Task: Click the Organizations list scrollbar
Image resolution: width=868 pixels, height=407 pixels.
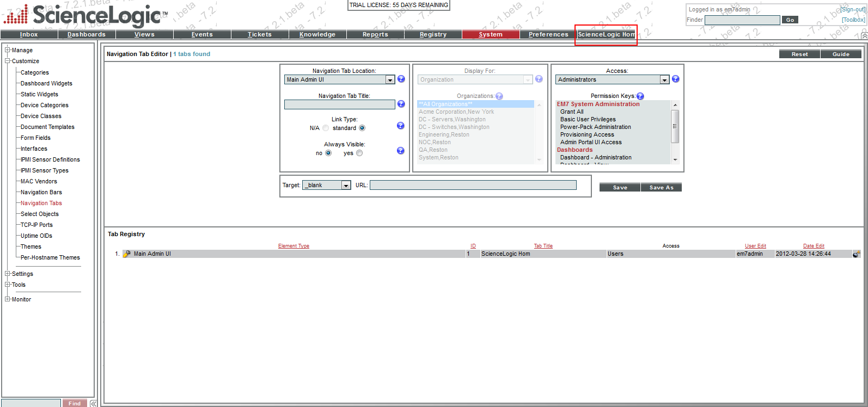Action: pyautogui.click(x=539, y=132)
